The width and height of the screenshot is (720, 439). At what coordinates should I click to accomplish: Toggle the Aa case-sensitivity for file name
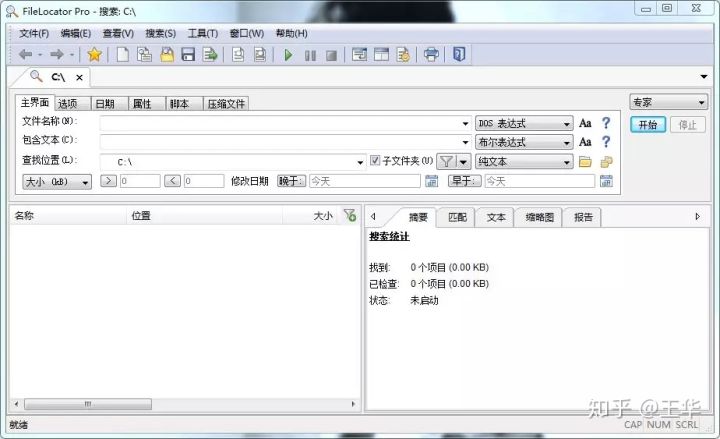pos(585,124)
